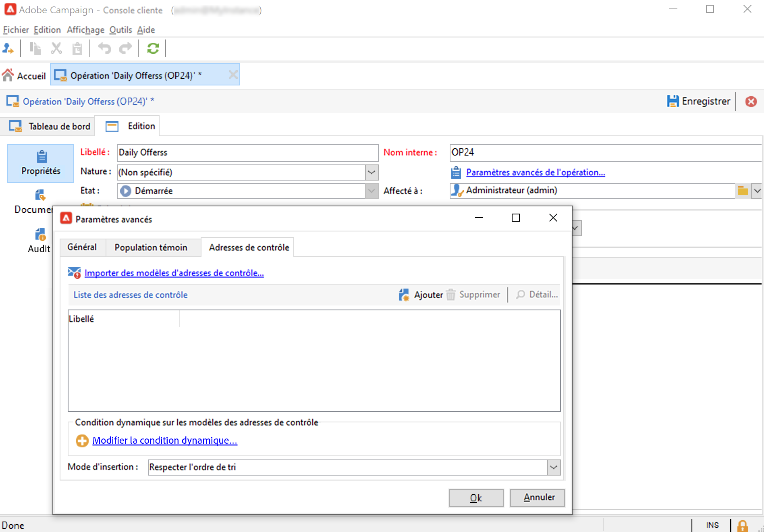This screenshot has height=532, width=764.
Task: Click the connection user icon in toolbar
Action: point(8,49)
